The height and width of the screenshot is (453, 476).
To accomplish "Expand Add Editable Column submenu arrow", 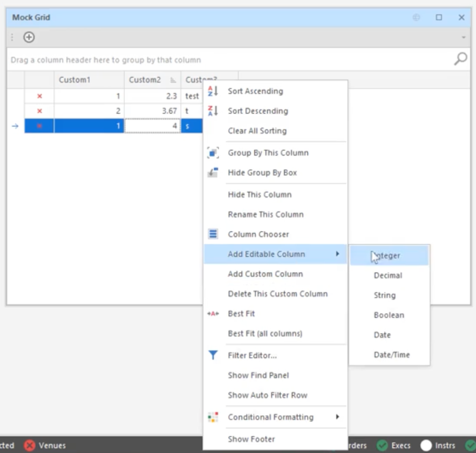I will [x=337, y=254].
